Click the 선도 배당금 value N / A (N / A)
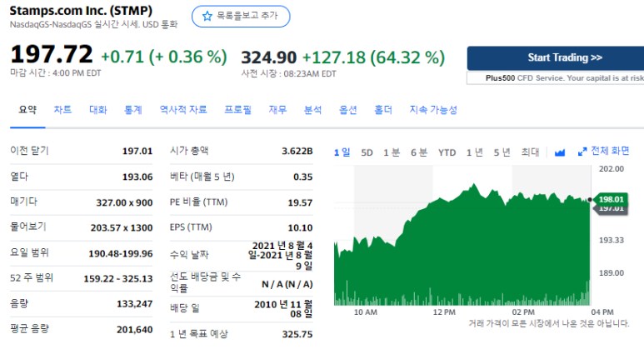This screenshot has width=644, height=354. [287, 284]
